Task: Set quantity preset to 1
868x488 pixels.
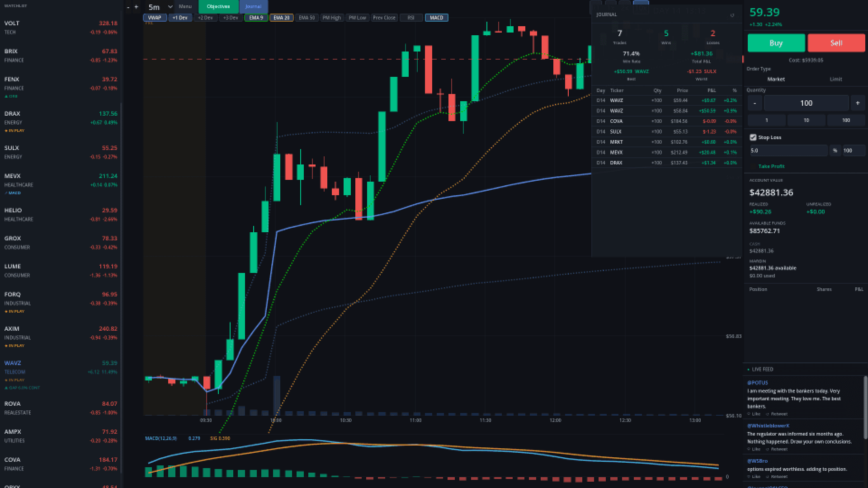Action: [x=766, y=120]
